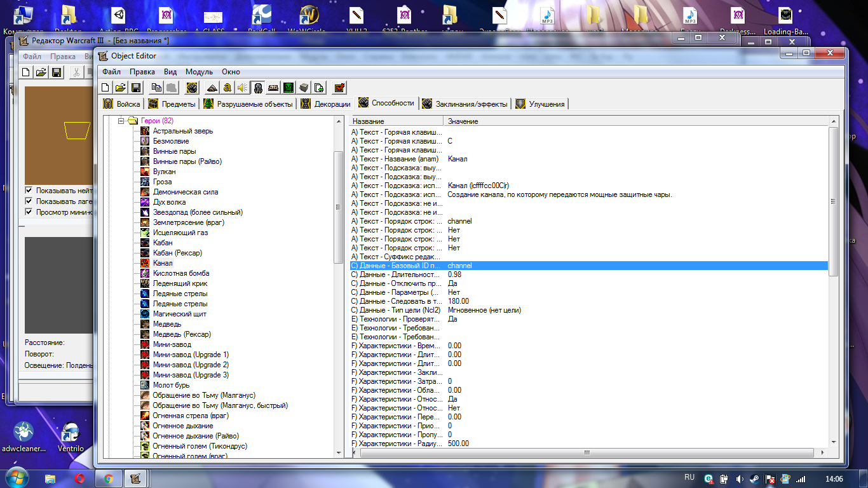Select 'Мини-завод (Upgrade 2)' tree item
Screen dimensions: 868x488
click(191, 365)
